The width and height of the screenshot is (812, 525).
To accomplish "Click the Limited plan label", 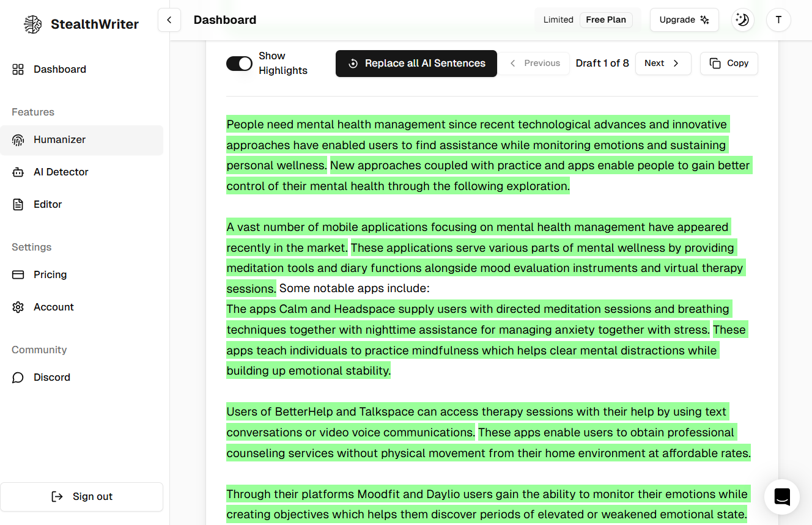I will (558, 20).
